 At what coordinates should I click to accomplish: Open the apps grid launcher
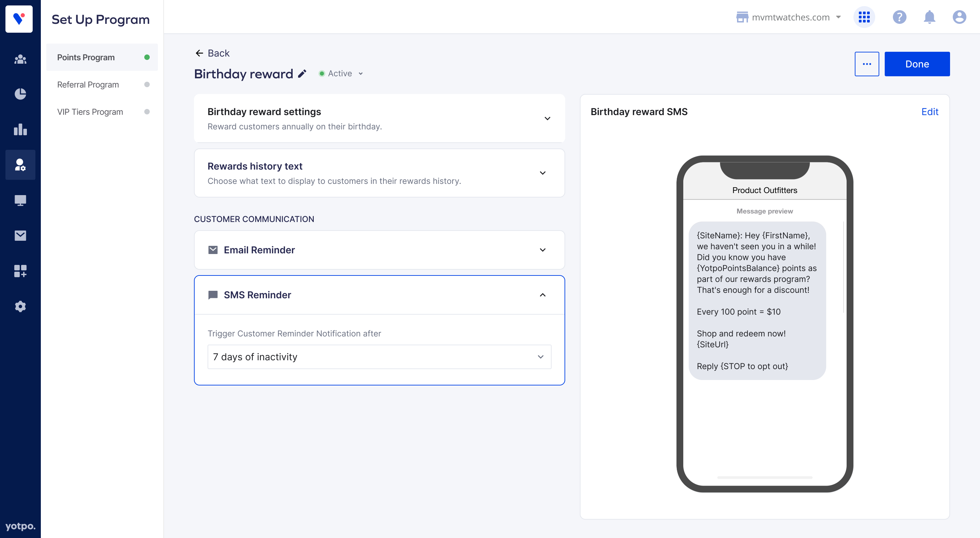tap(864, 17)
